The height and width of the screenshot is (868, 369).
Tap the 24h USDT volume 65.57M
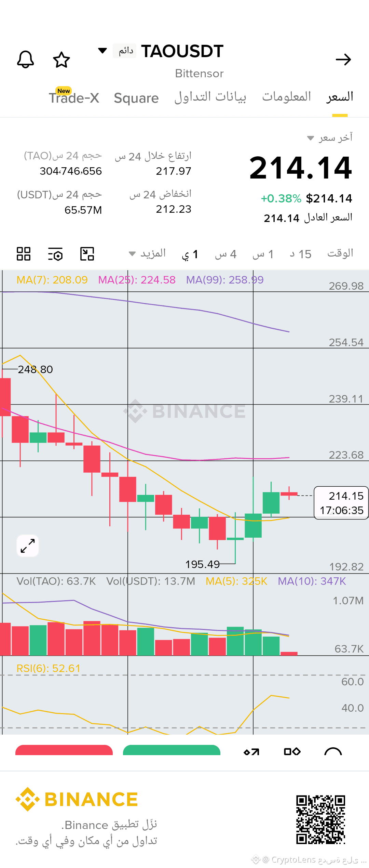83,210
